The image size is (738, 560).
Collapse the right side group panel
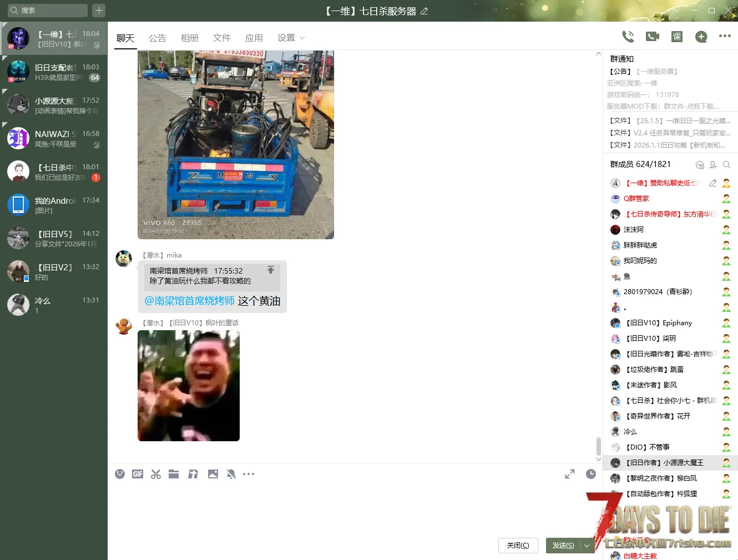598,54
